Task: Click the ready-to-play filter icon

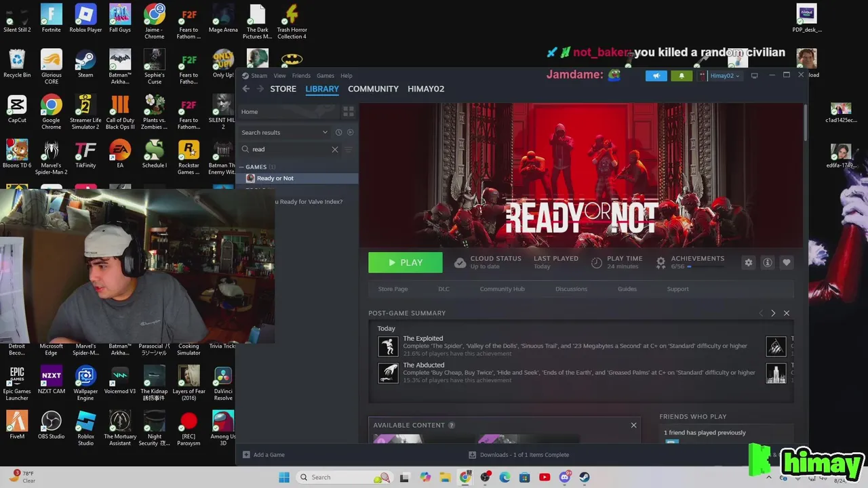Action: tap(351, 132)
